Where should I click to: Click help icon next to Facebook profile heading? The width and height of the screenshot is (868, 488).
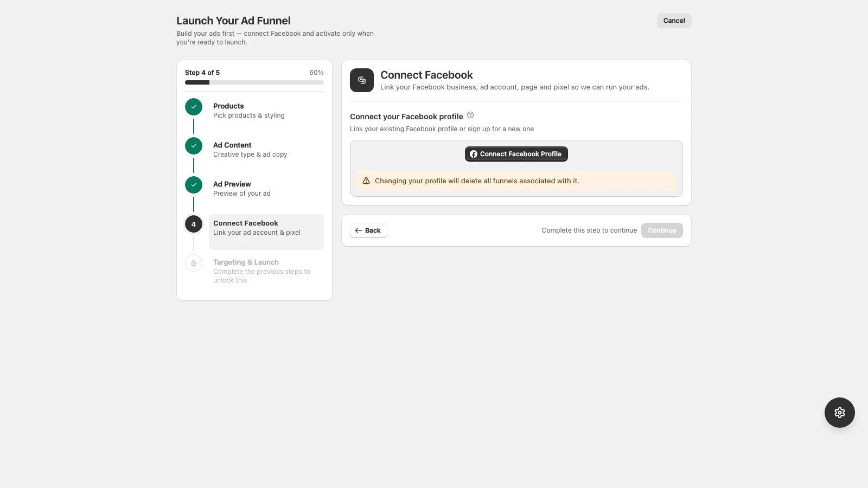click(470, 115)
